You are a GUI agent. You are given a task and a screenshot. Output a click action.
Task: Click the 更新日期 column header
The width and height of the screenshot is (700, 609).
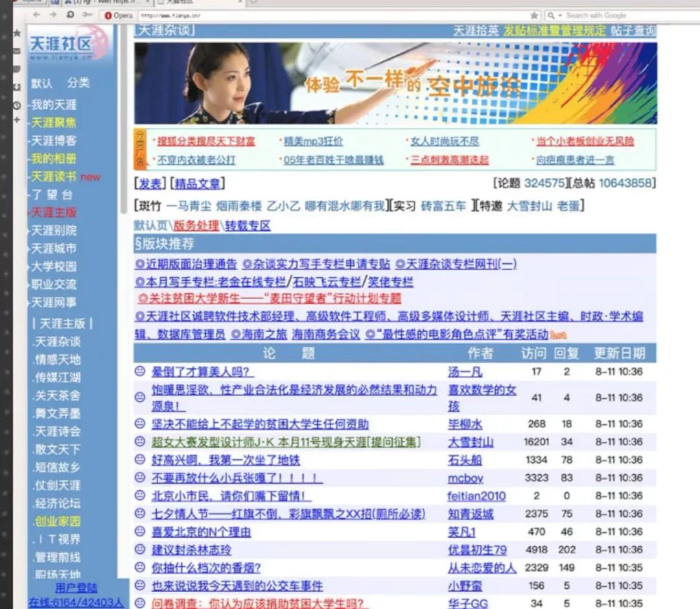(619, 353)
